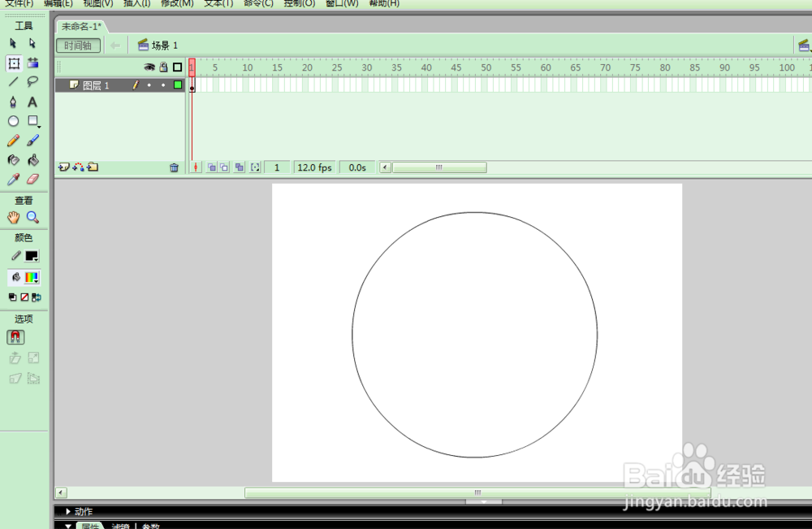
Task: Click the panel collapse arrow below the stage
Action: tap(484, 502)
